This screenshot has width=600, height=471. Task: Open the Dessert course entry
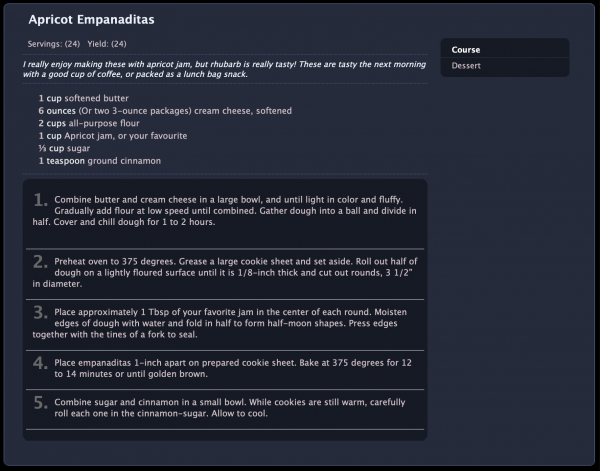point(466,65)
